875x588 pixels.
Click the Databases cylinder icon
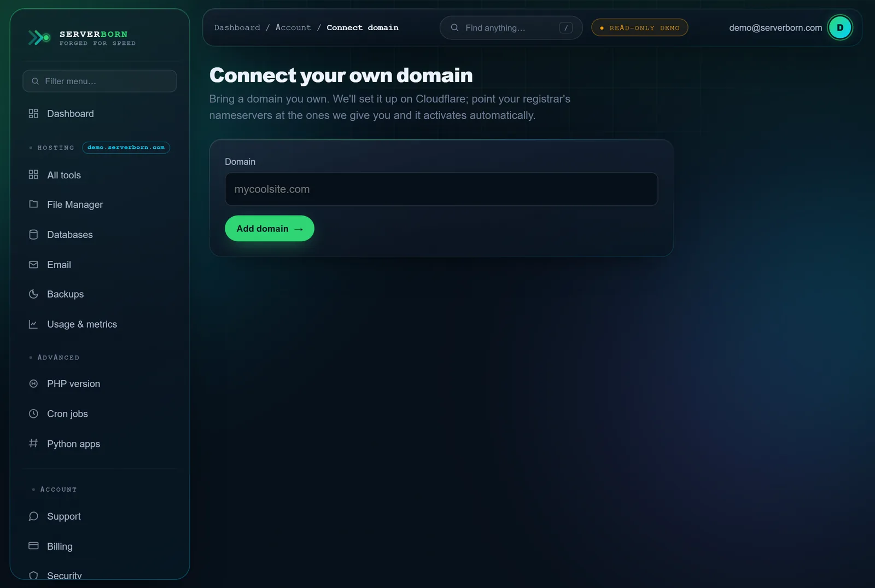[x=33, y=234]
